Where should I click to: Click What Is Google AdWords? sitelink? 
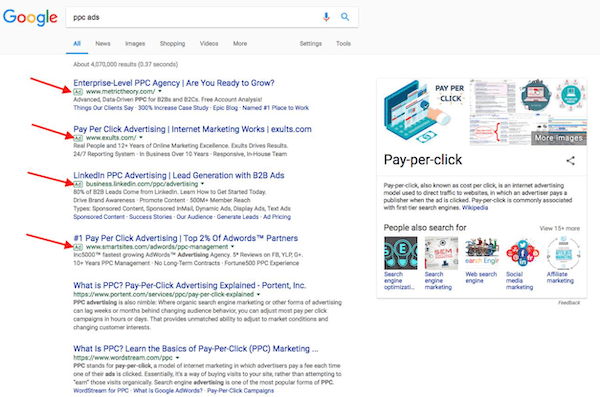[x=168, y=390]
